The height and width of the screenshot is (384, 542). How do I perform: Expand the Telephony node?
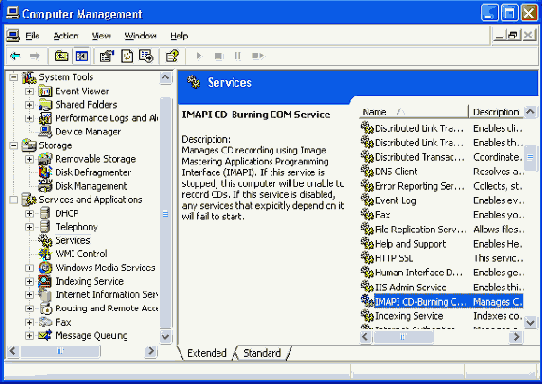30,227
